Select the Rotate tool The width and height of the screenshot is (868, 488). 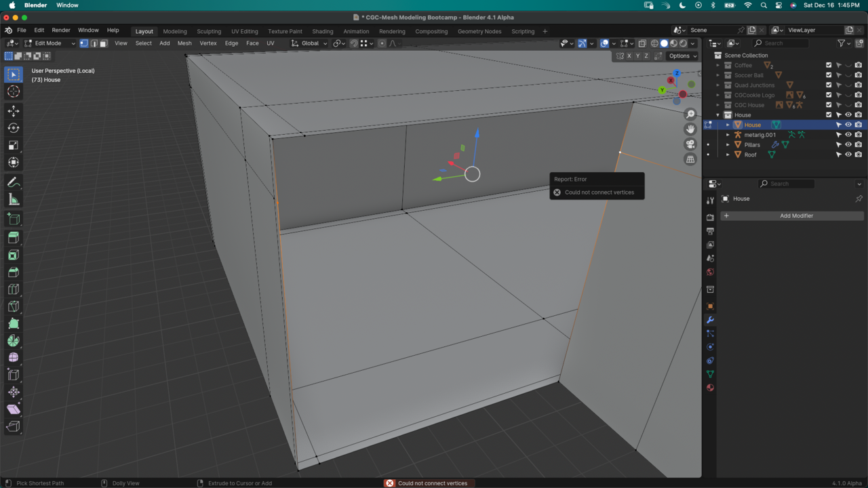click(x=13, y=128)
